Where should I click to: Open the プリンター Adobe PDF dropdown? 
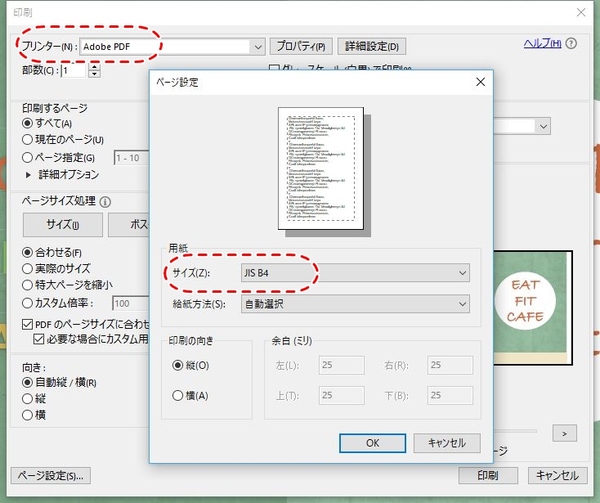pos(172,47)
